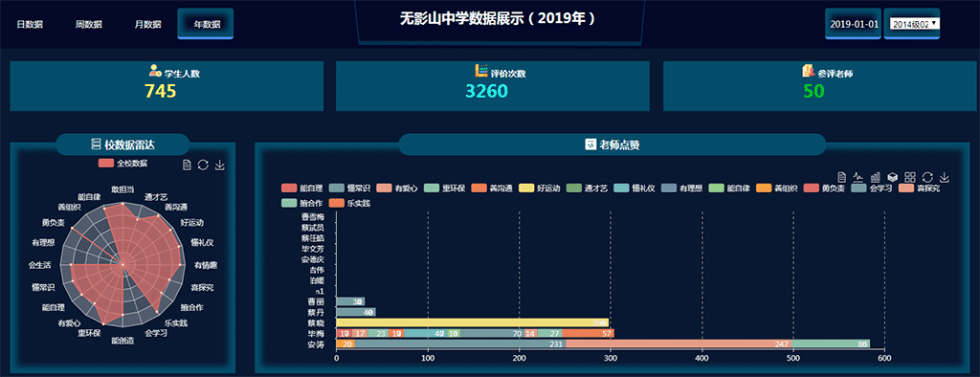
Task: Open data view of the radar chart
Action: click(187, 165)
